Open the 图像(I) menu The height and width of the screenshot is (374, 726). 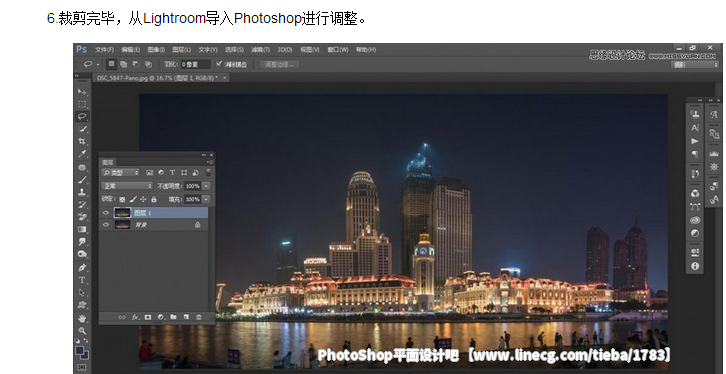point(156,50)
